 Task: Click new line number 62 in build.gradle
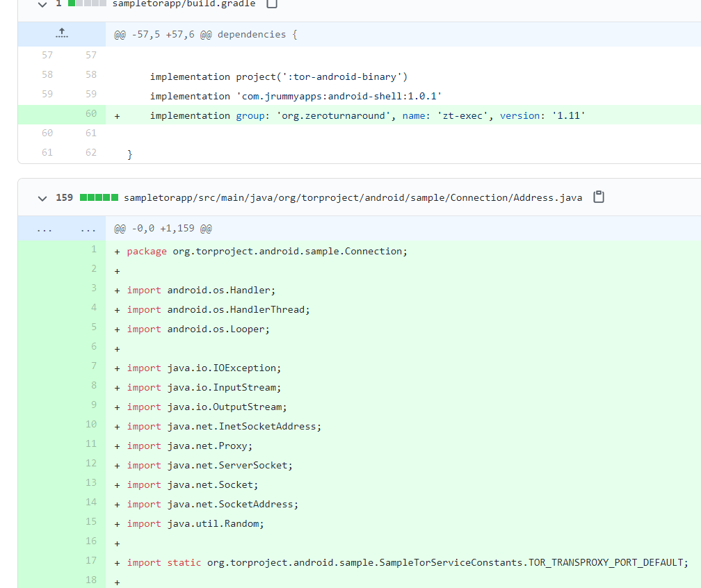pos(90,152)
